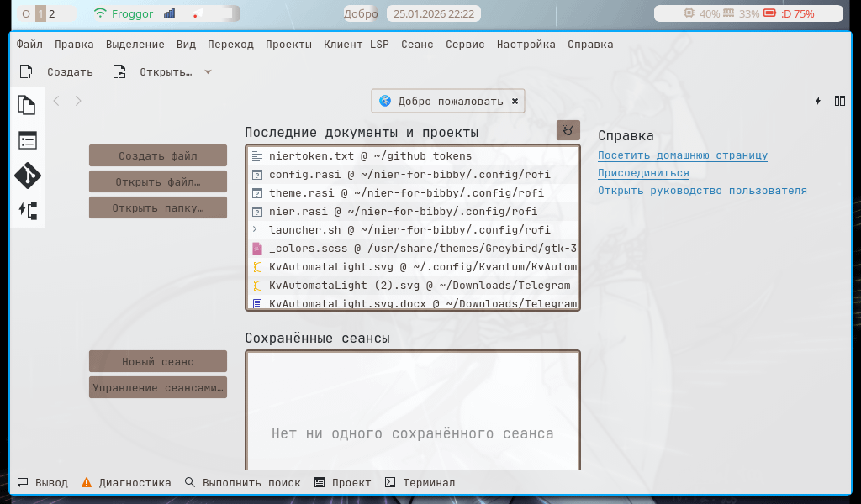Click the date 25.01.2026 22:22 clock

pyautogui.click(x=434, y=13)
